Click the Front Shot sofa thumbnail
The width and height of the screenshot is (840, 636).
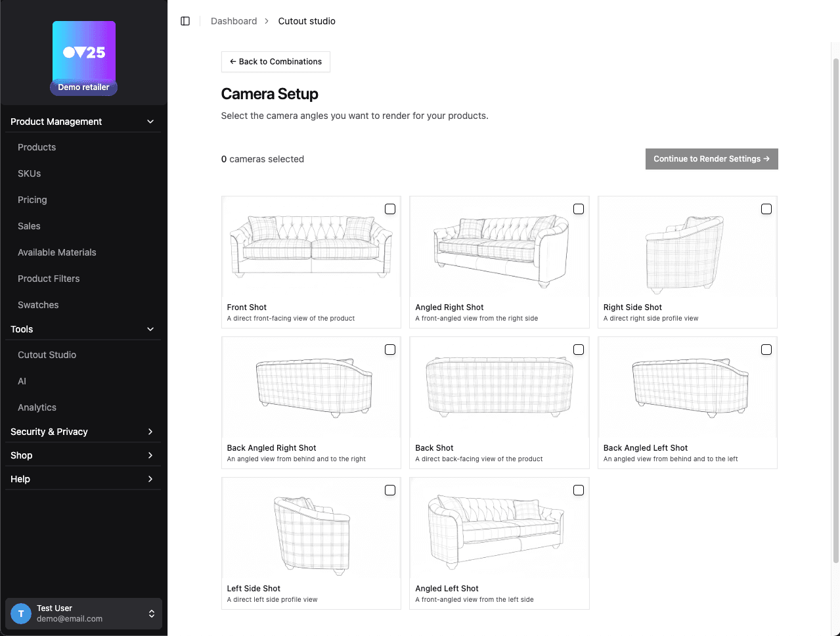[311, 246]
